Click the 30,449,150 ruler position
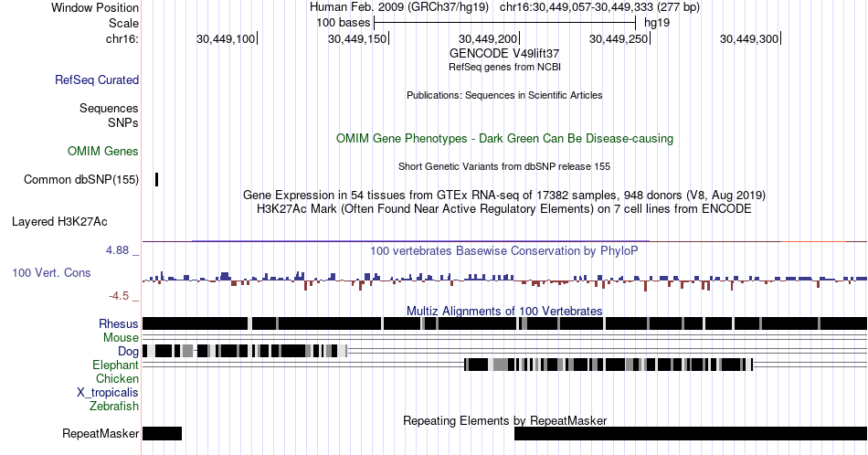868x455 pixels. 357,38
